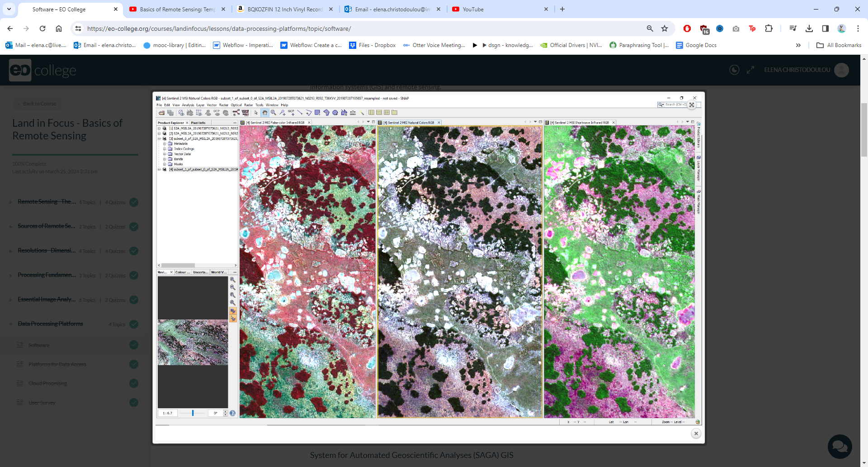This screenshot has width=868, height=467.
Task: Click the blue camera-shutter extension icon
Action: [720, 29]
